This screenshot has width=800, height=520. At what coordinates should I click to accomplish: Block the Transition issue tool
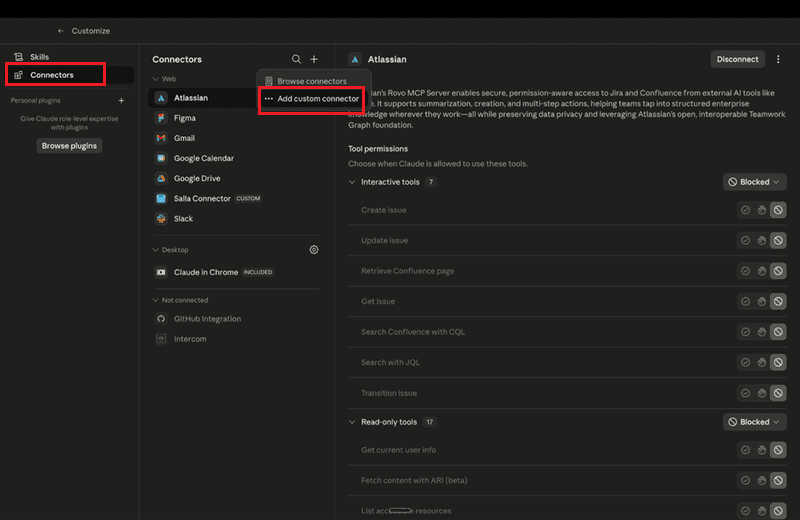[x=778, y=393]
